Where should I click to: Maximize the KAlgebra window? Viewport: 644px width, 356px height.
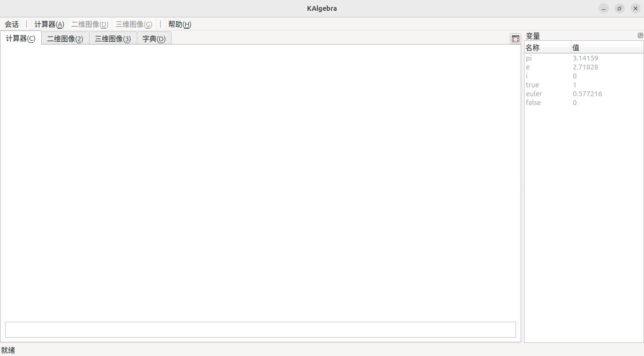[x=620, y=8]
